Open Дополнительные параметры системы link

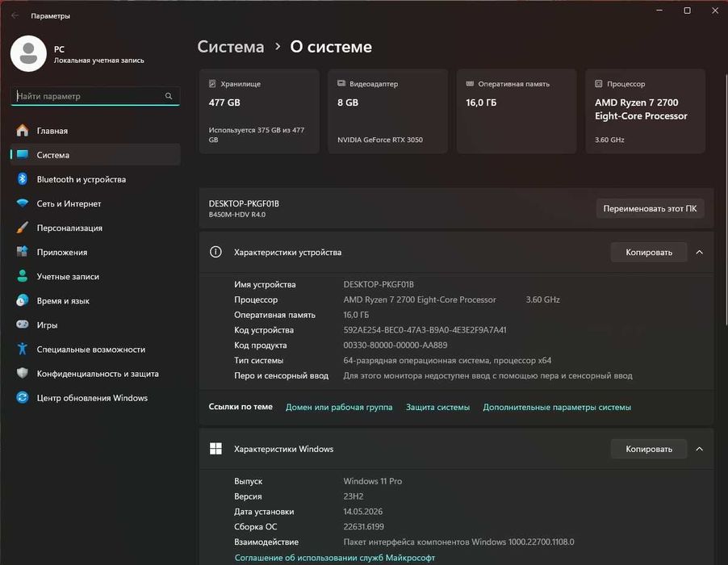(557, 407)
